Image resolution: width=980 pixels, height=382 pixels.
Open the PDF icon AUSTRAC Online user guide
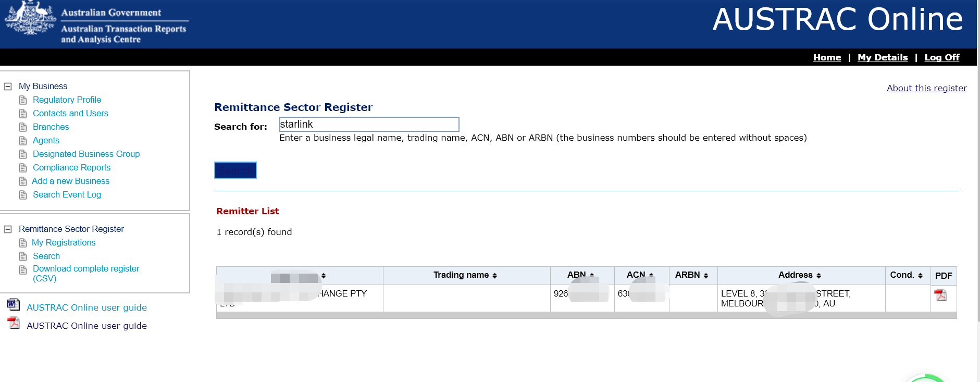14,323
